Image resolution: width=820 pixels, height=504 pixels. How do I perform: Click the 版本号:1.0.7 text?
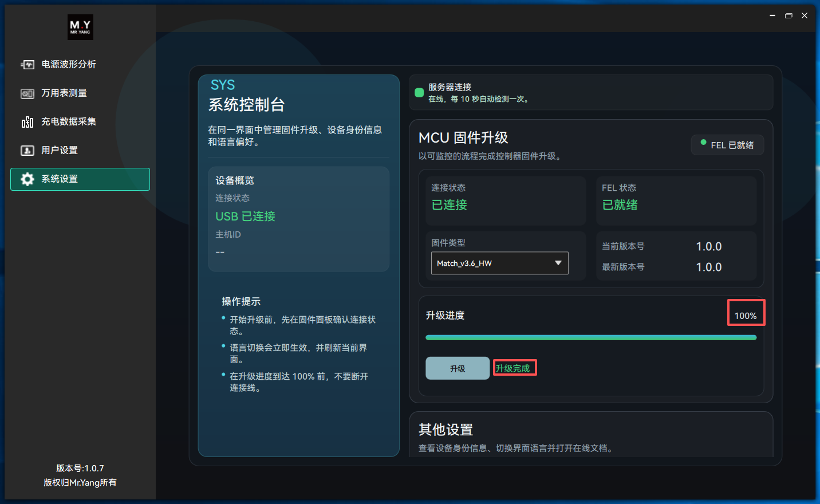(x=80, y=468)
